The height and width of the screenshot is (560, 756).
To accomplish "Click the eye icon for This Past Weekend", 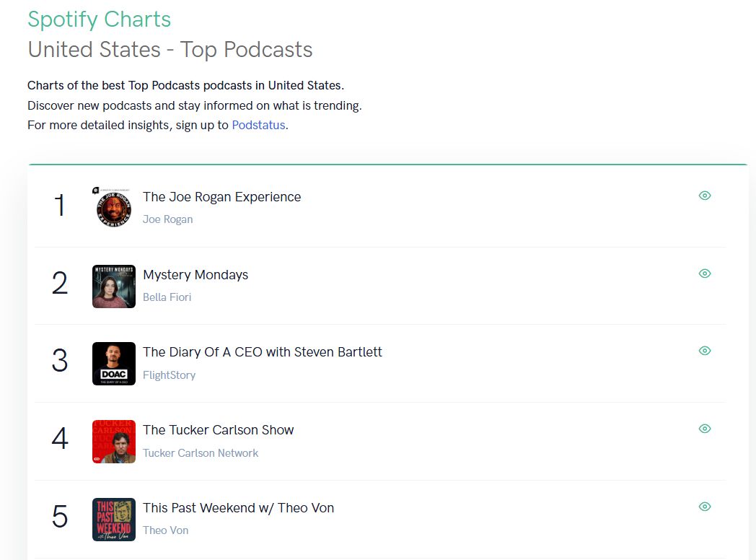I will pos(705,507).
